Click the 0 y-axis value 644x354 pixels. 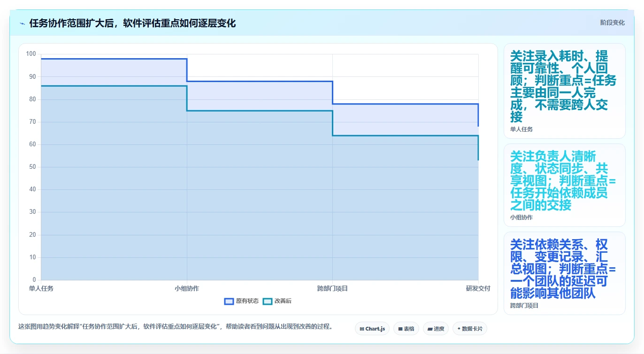pyautogui.click(x=34, y=280)
